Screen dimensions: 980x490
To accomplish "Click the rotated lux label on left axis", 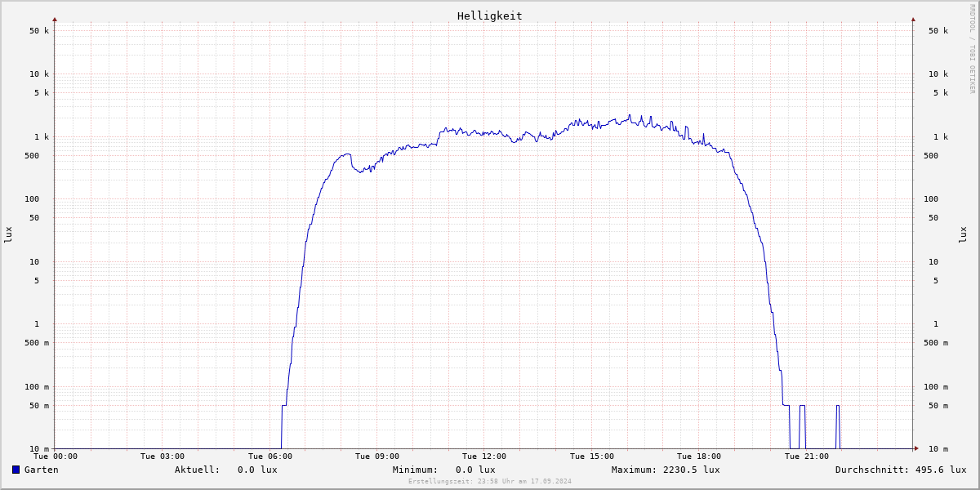I will click(x=8, y=234).
